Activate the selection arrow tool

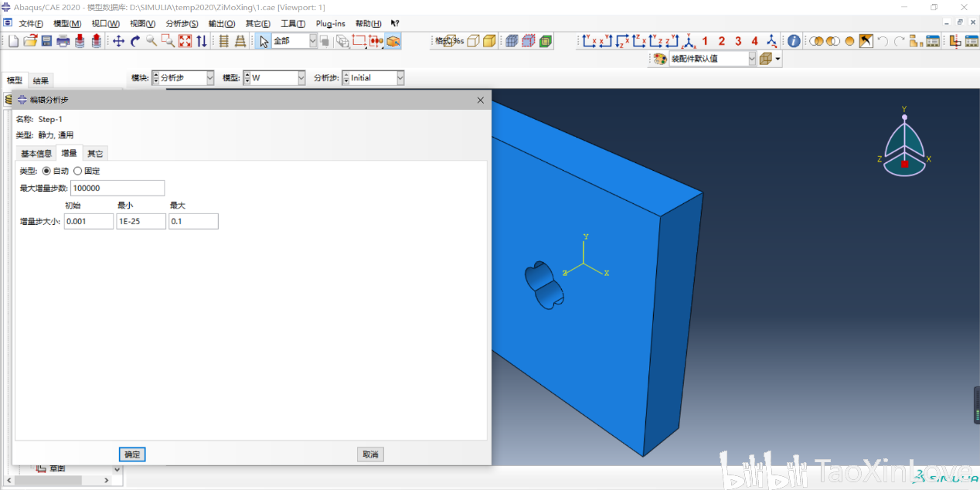[x=264, y=41]
